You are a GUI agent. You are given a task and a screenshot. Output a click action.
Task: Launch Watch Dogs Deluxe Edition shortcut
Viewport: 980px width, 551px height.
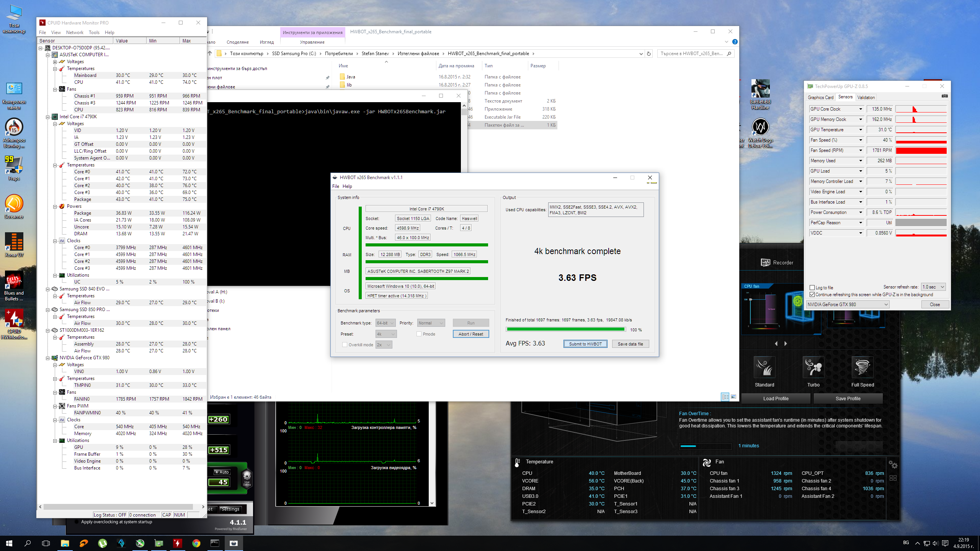[760, 133]
